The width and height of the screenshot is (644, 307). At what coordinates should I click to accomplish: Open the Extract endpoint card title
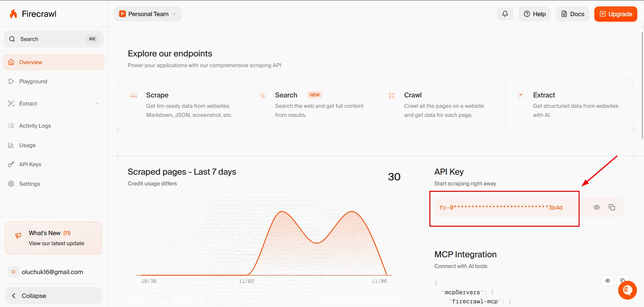tap(544, 95)
